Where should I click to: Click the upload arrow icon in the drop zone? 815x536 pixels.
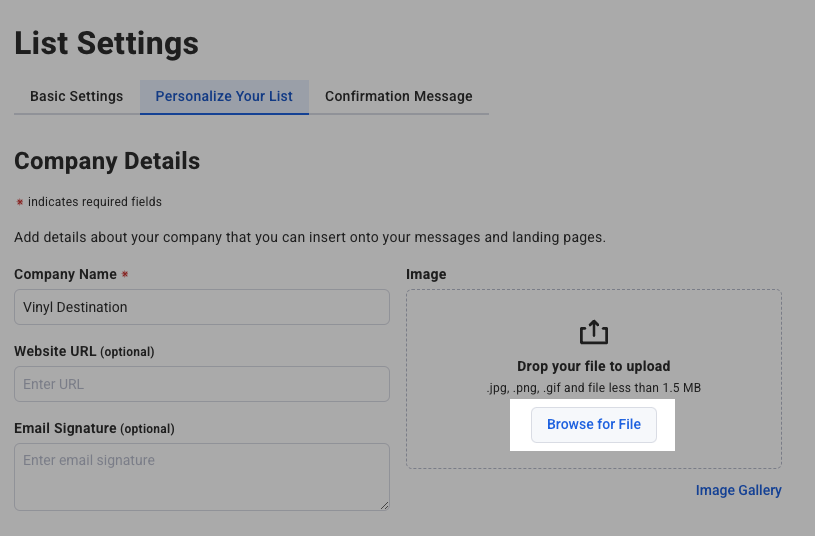point(593,333)
